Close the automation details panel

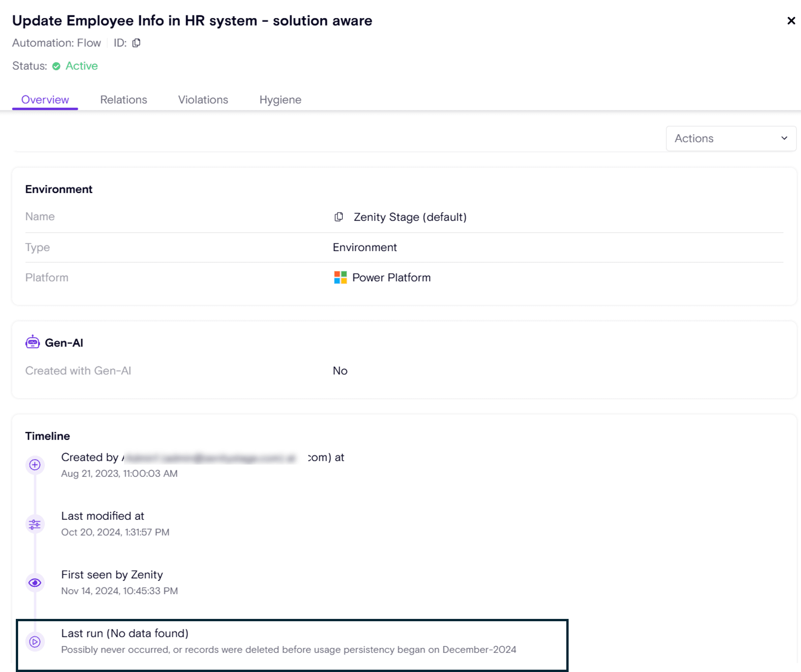791,20
